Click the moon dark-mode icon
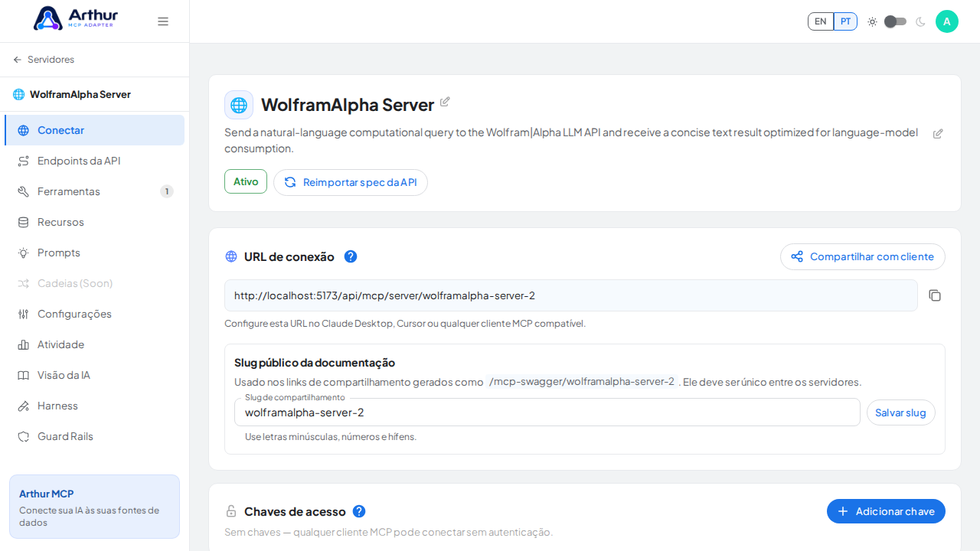This screenshot has height=551, width=980. [x=920, y=21]
